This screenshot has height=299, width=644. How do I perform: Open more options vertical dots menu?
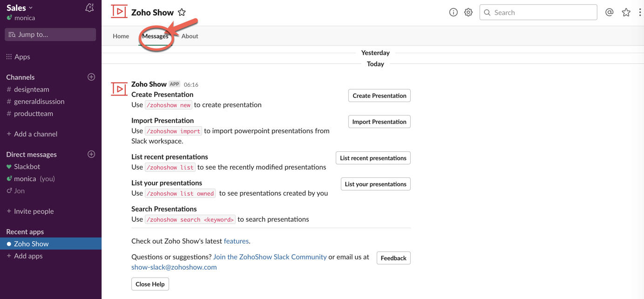click(640, 13)
